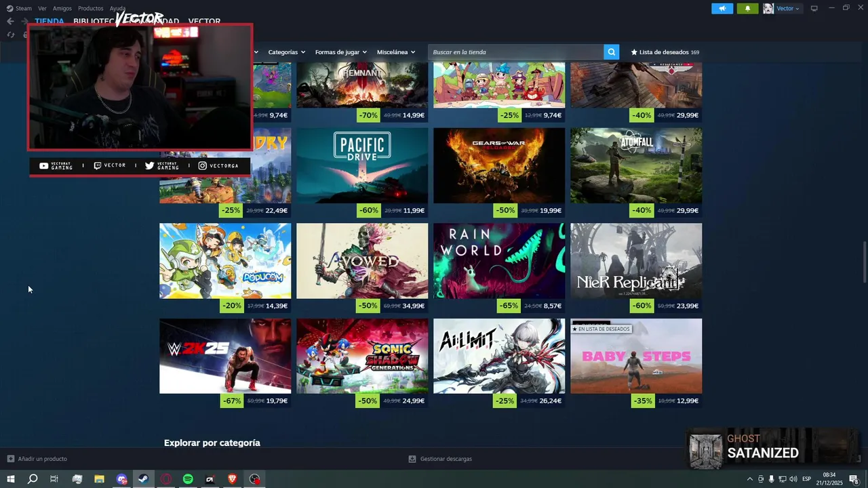Open the Atomfall game tile
868x488 pixels.
pyautogui.click(x=636, y=165)
